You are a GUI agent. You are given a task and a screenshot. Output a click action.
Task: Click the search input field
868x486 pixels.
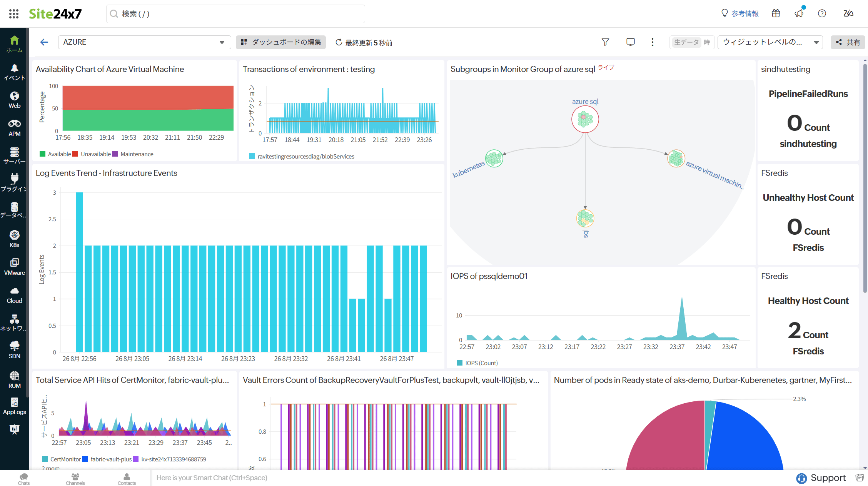point(235,14)
